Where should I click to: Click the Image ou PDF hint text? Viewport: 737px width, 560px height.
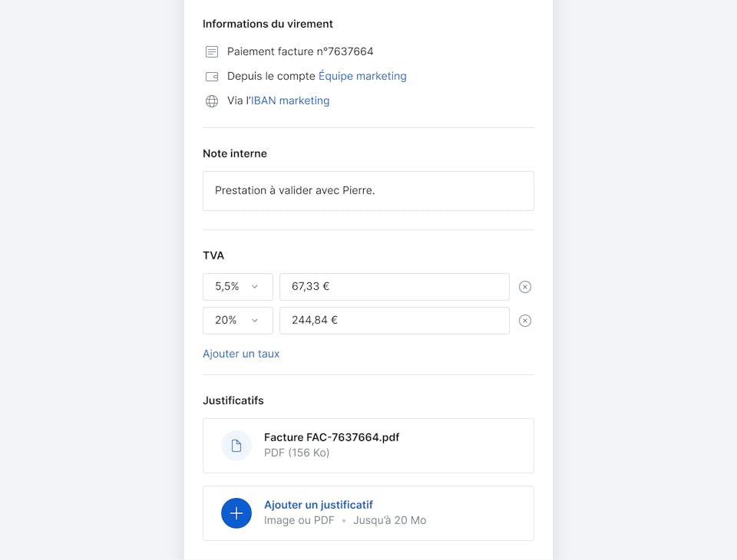pos(299,521)
